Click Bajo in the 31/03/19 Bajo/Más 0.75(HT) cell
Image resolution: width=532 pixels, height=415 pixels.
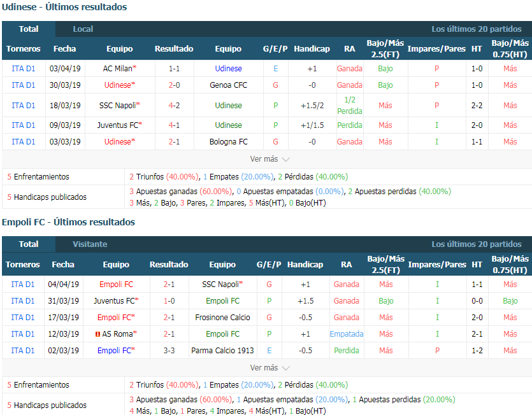point(510,300)
